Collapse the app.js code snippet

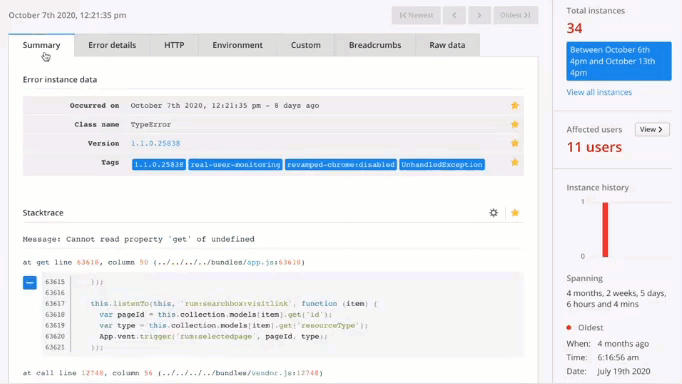click(30, 283)
